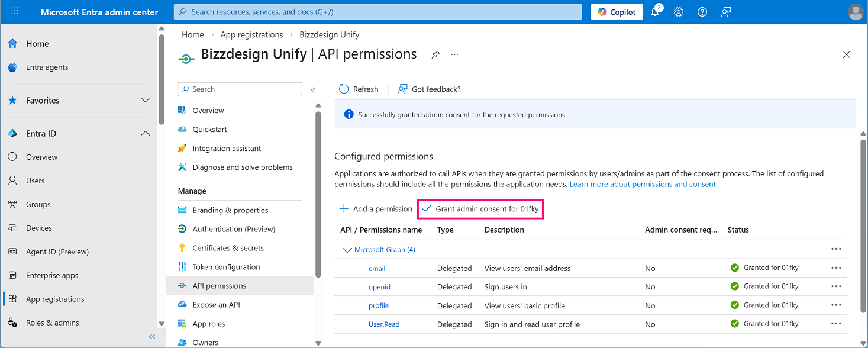The width and height of the screenshot is (868, 348).
Task: Pin the Bizzdesign Unify page
Action: (435, 54)
